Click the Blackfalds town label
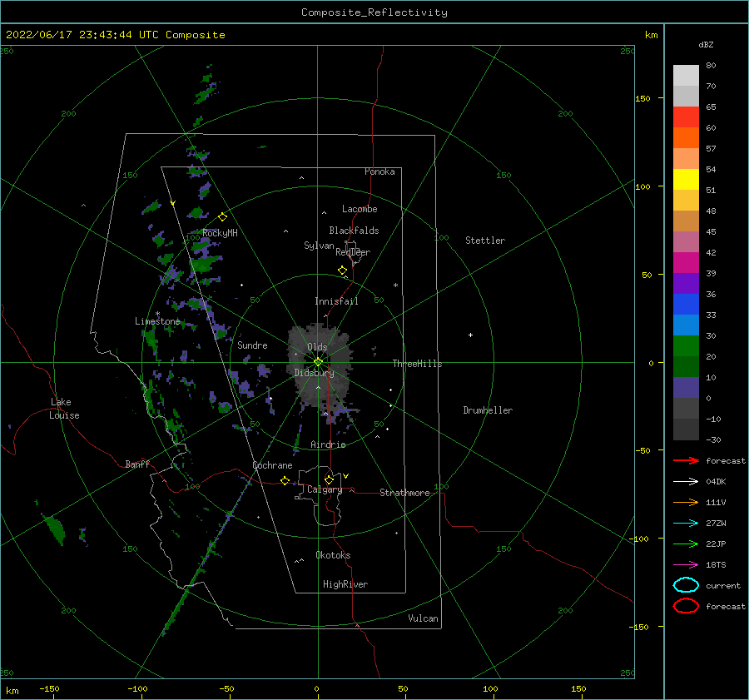This screenshot has width=749, height=700. (354, 231)
